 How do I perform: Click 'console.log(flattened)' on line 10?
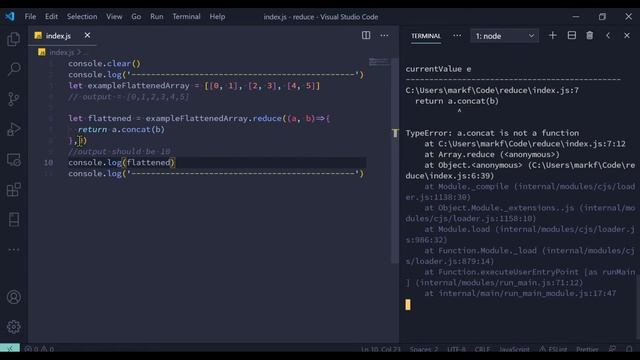point(122,162)
